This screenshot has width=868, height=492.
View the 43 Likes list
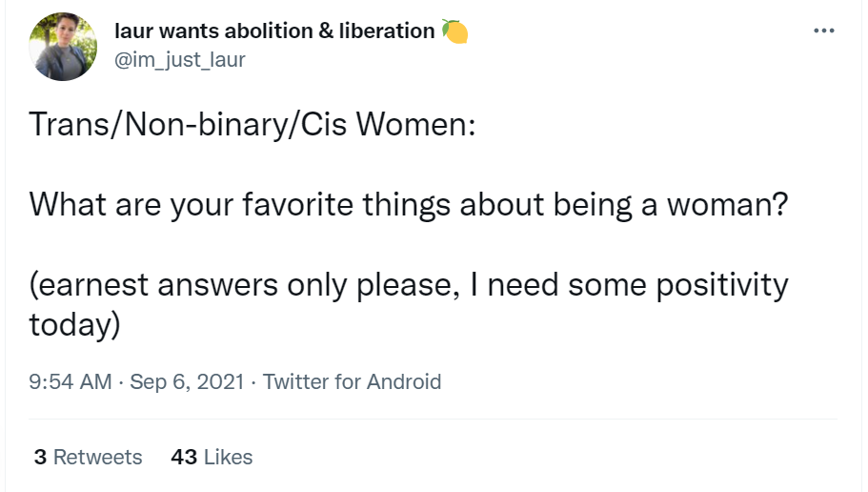tap(212, 458)
